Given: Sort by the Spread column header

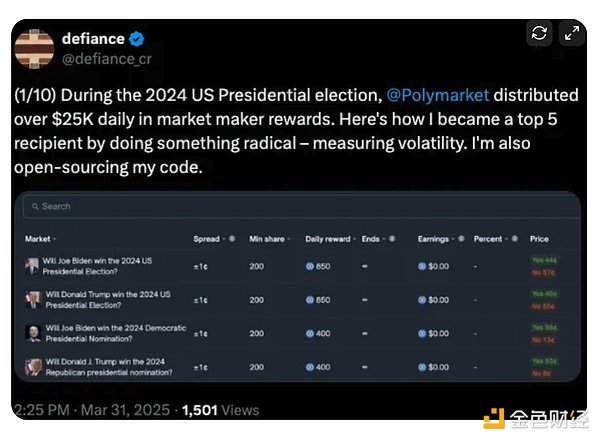Looking at the screenshot, I should [207, 239].
